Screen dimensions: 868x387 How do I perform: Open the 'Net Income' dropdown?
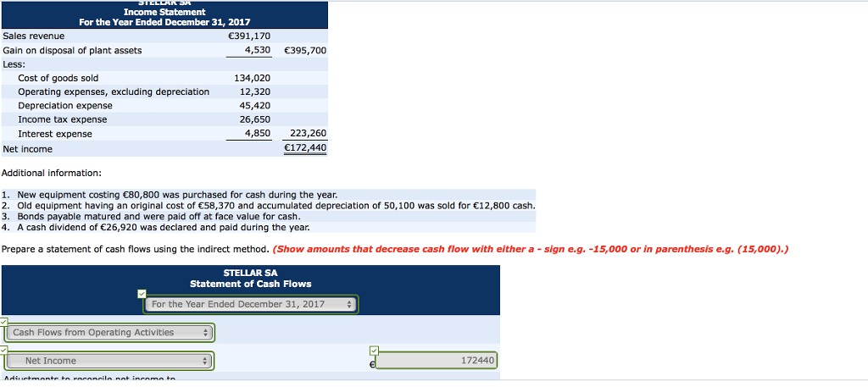coord(109,361)
